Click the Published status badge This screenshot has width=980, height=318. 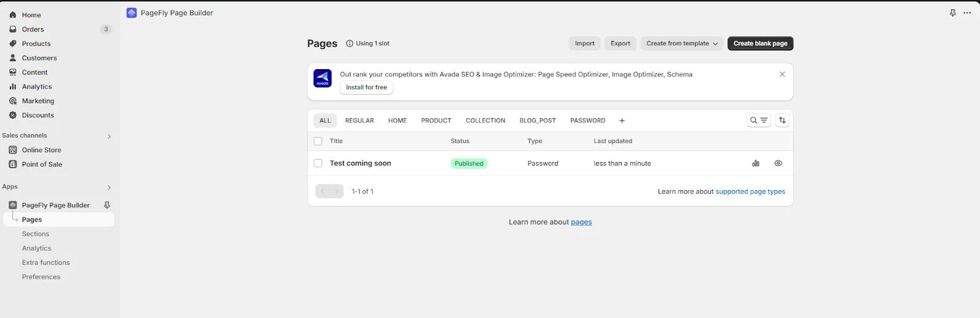point(469,163)
